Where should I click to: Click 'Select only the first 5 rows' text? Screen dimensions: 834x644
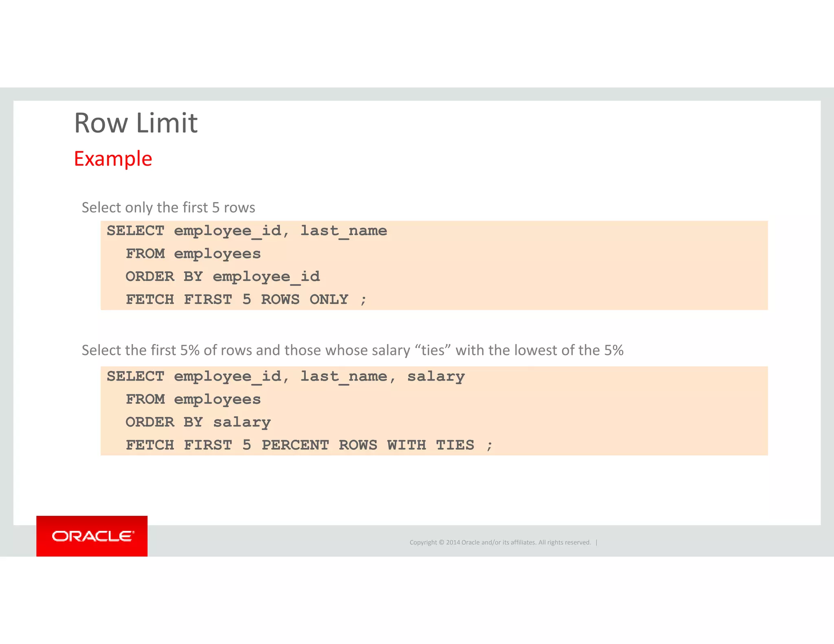(168, 208)
